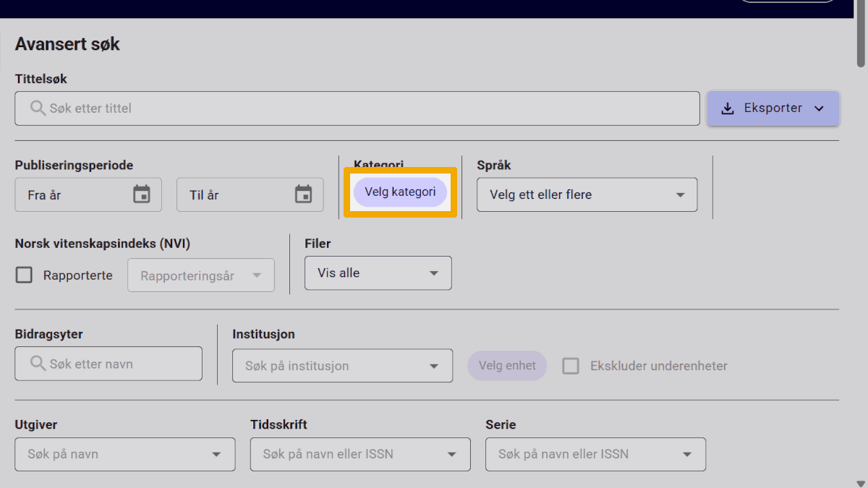
Task: Focus the Bidragsyter name search field
Action: pos(109,364)
